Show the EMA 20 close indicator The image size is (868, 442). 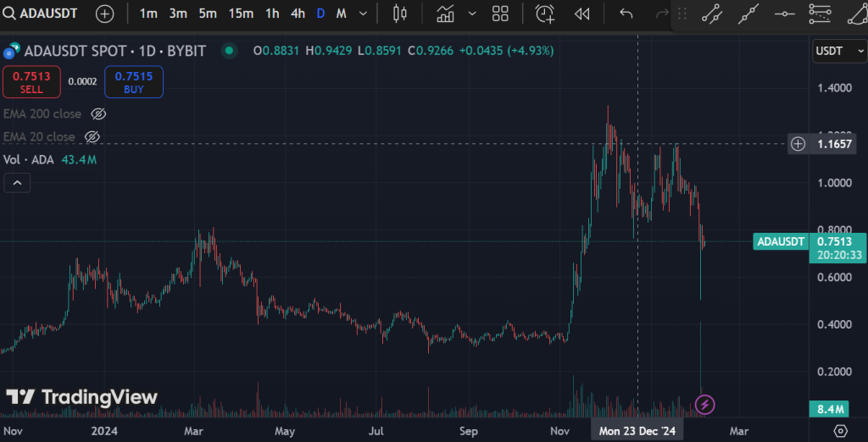(92, 136)
